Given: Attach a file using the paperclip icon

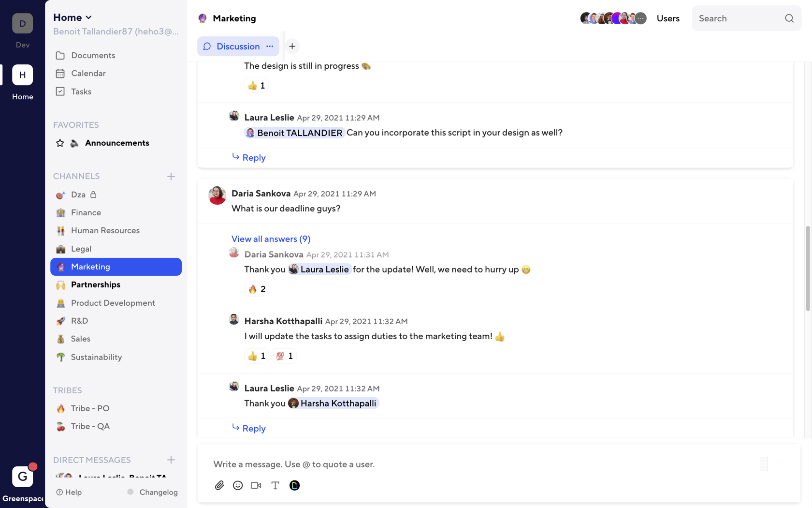Looking at the screenshot, I should click(219, 485).
